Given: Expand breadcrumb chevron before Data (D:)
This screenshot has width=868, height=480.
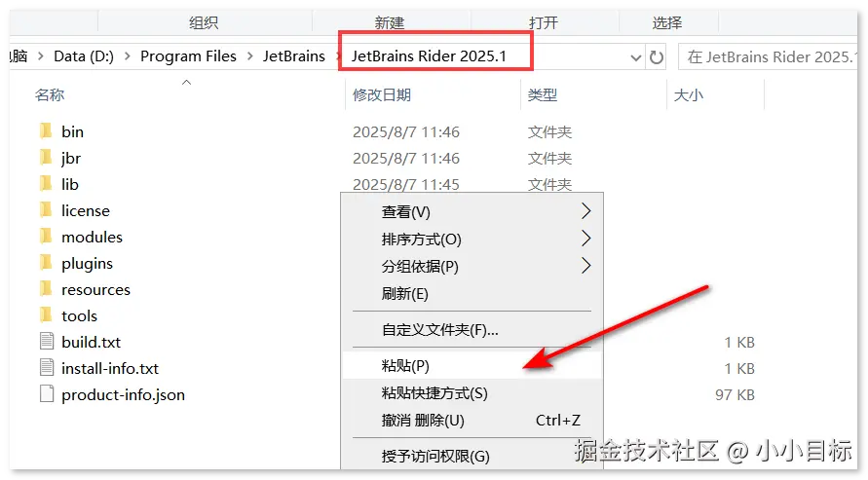Looking at the screenshot, I should 41,56.
